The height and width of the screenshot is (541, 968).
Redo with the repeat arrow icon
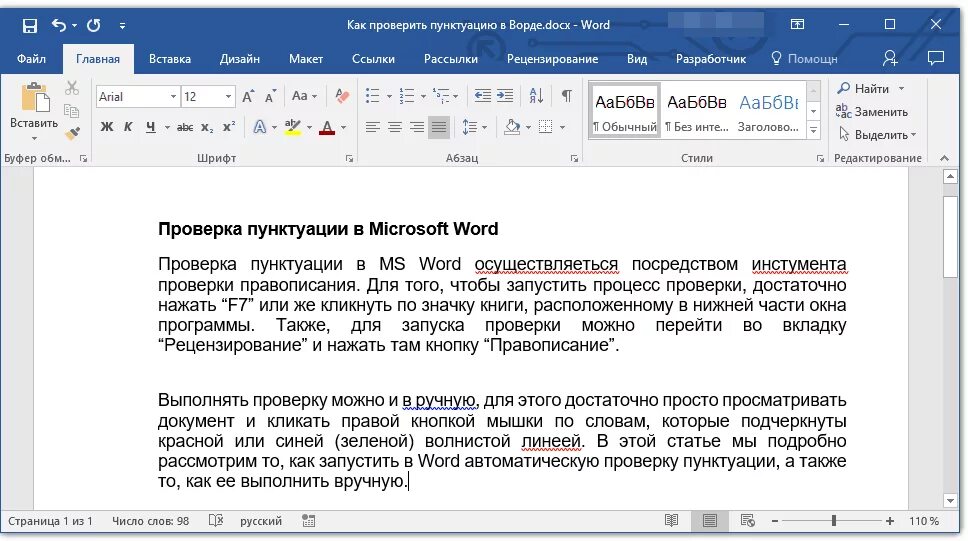tap(93, 25)
